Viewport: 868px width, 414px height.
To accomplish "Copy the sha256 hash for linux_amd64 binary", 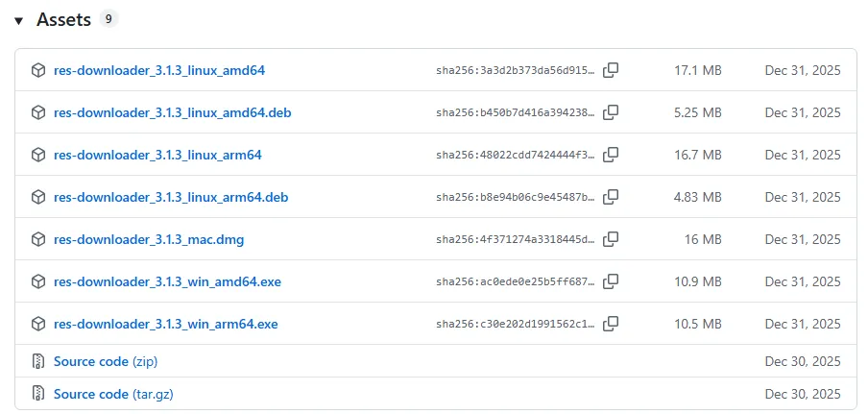I will point(611,70).
